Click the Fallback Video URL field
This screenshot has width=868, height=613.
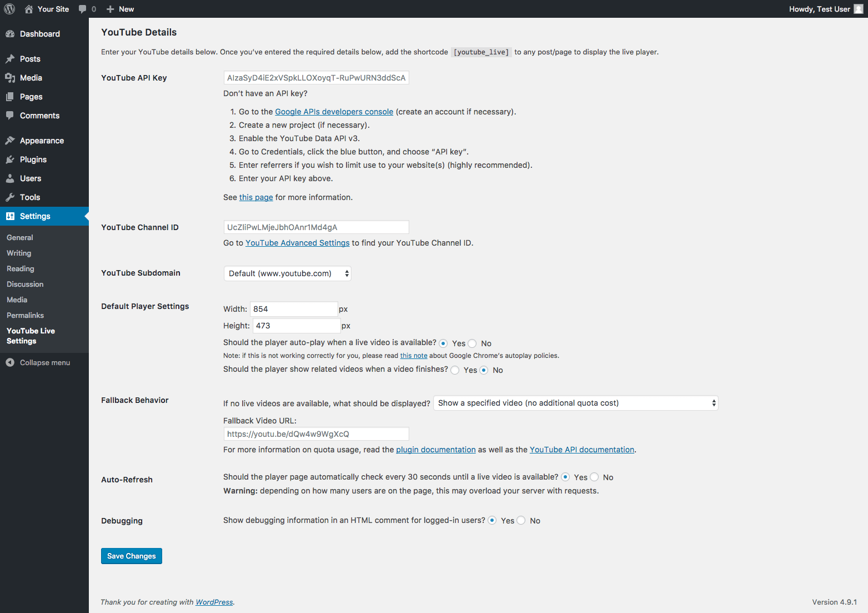pyautogui.click(x=316, y=434)
